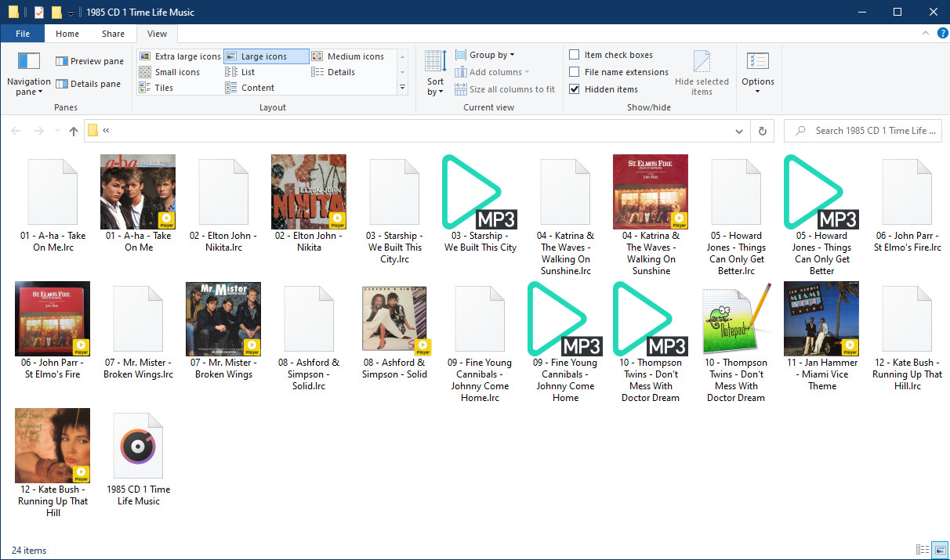
Task: Toggle File name extensions checkbox
Action: (575, 72)
